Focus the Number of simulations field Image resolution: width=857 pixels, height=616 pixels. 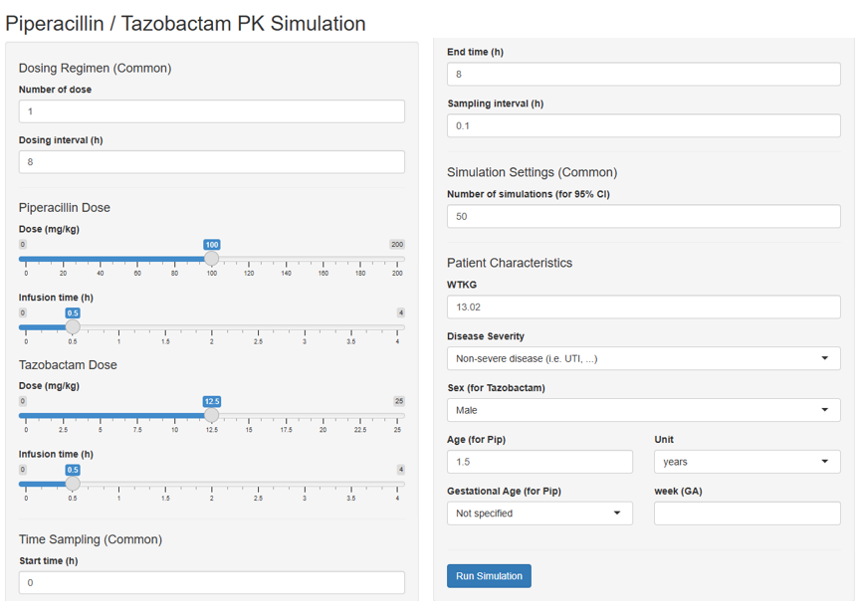(x=643, y=216)
